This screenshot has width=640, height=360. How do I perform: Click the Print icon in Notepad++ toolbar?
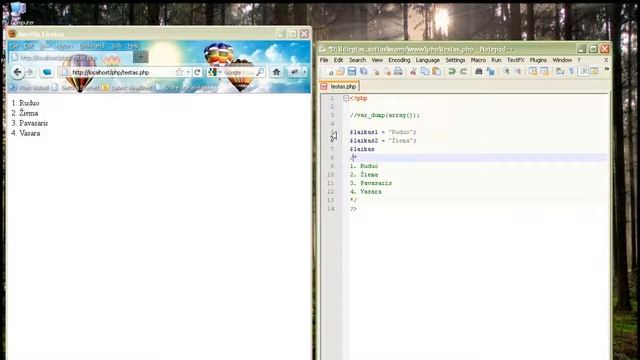pyautogui.click(x=398, y=72)
